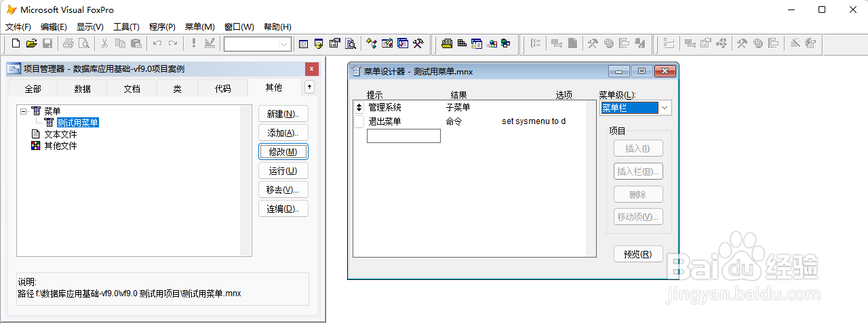Click the 测试用菜单 menu file icon
This screenshot has width=868, height=324.
click(49, 123)
